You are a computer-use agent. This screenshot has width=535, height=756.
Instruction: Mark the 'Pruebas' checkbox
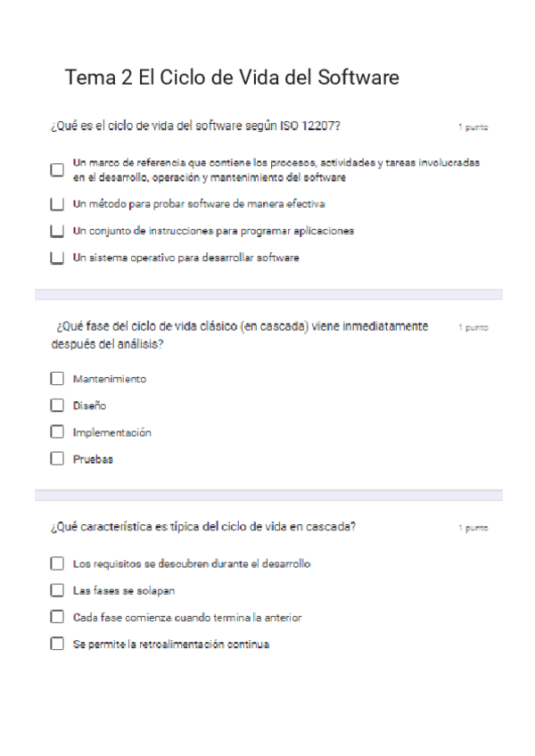(x=57, y=459)
